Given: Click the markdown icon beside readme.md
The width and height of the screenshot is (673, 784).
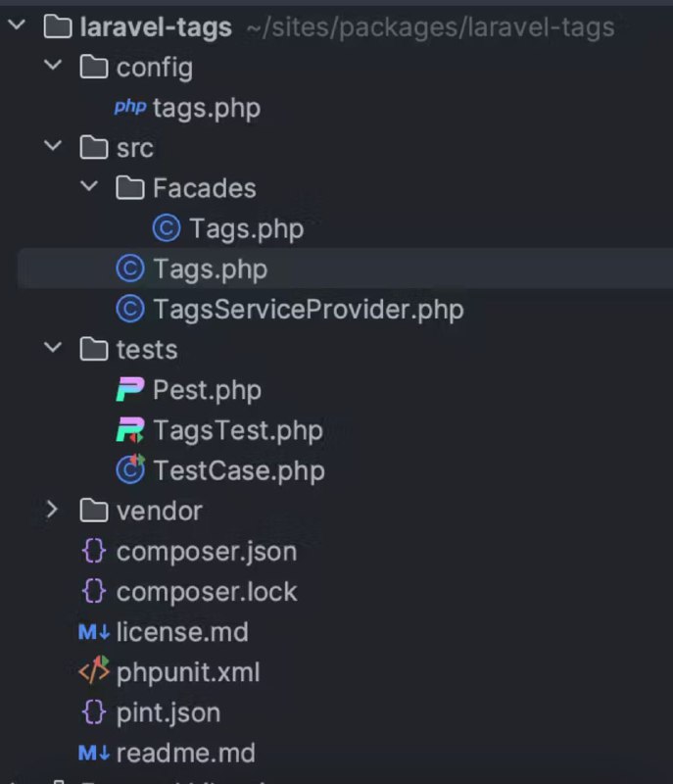Looking at the screenshot, I should point(94,753).
